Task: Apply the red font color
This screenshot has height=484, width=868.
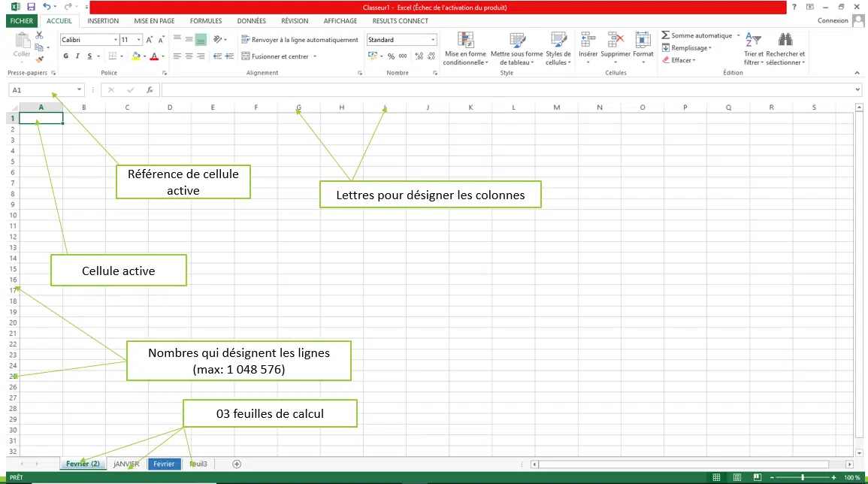Action: [x=155, y=56]
